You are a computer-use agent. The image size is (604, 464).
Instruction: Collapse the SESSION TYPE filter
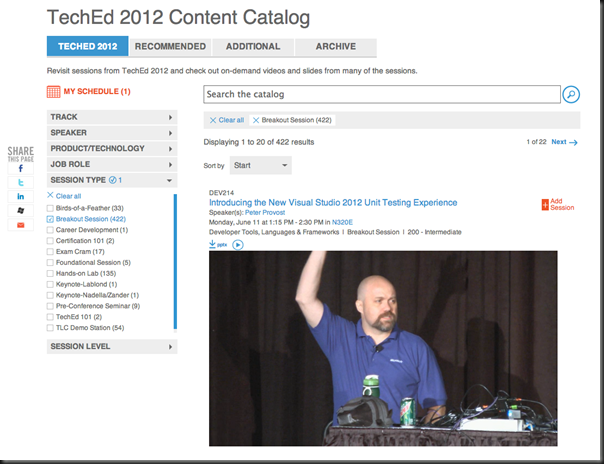click(x=112, y=180)
